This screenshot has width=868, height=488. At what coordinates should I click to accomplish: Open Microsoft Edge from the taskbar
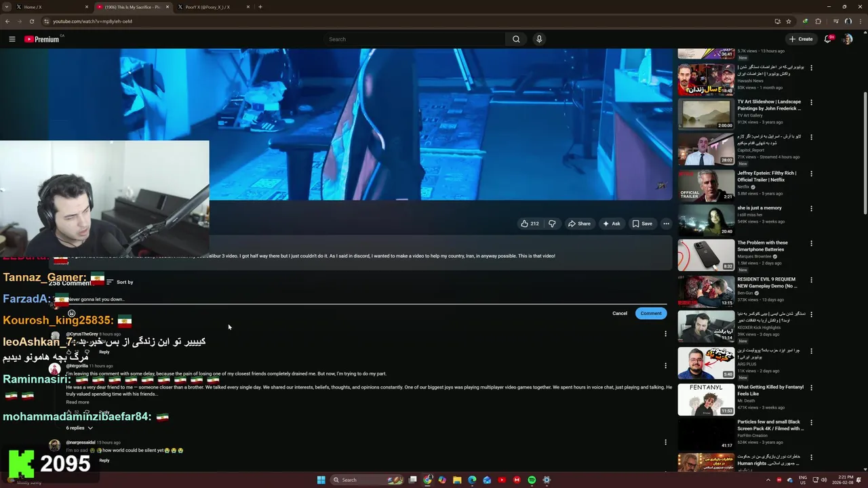(472, 480)
